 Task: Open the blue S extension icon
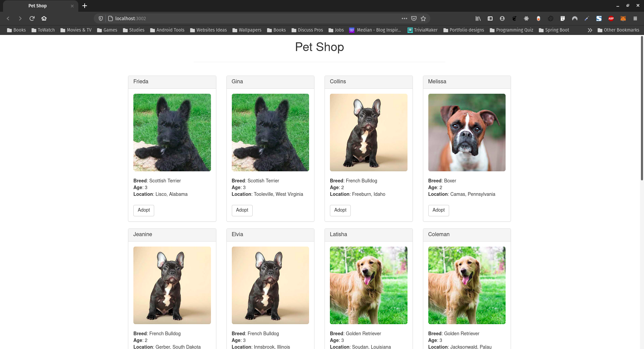point(599,18)
